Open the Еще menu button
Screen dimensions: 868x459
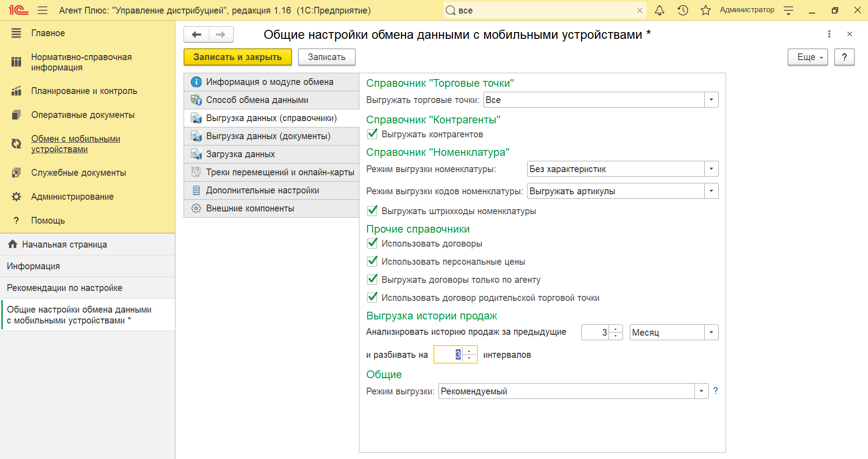point(807,57)
